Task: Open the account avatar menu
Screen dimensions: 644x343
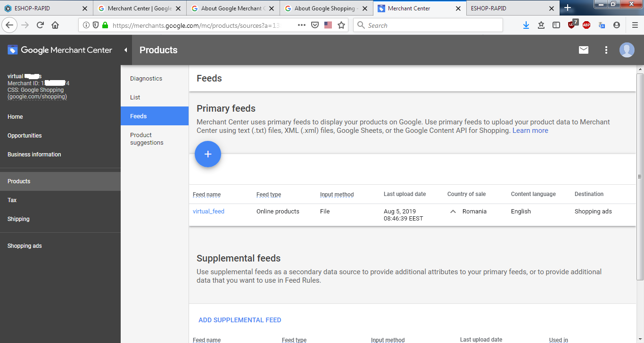Action: tap(627, 50)
